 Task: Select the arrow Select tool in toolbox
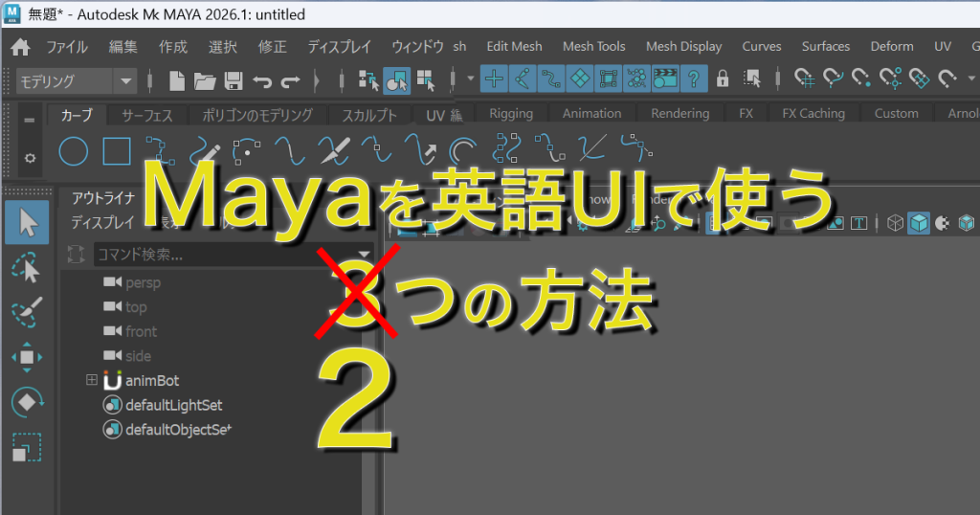tap(27, 224)
